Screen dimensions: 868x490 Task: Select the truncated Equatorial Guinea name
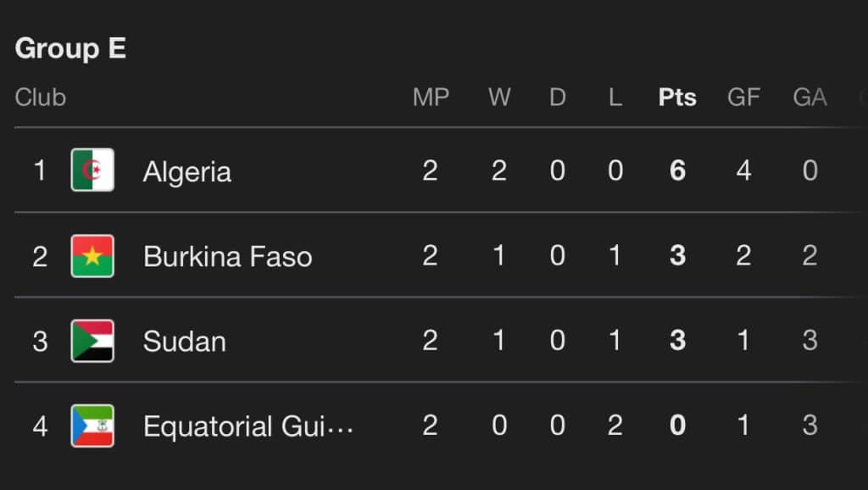coord(248,426)
